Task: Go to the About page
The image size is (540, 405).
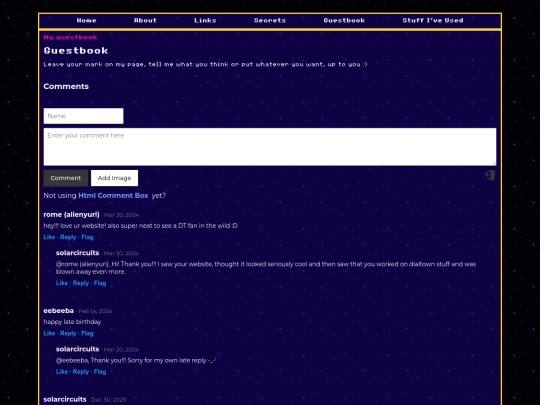Action: tap(145, 21)
